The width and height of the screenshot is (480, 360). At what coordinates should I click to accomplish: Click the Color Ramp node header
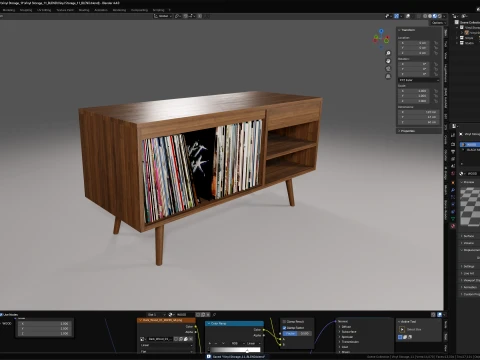pos(234,323)
